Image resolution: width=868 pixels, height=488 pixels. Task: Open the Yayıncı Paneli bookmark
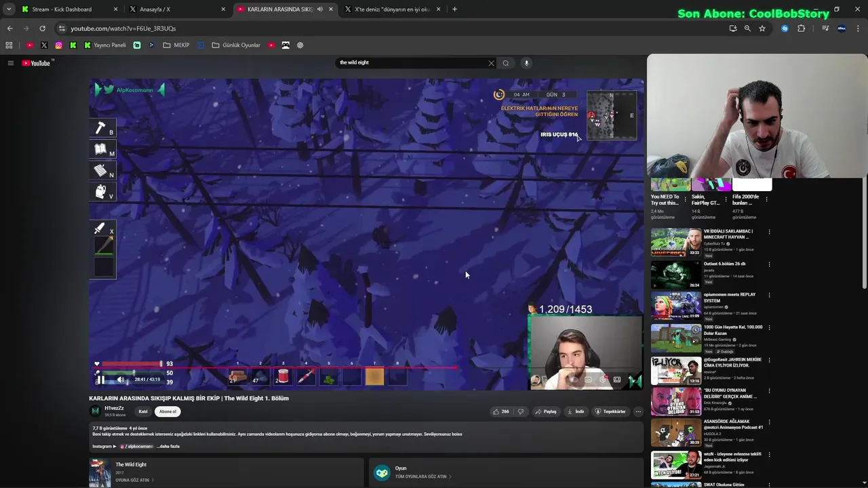tap(105, 45)
